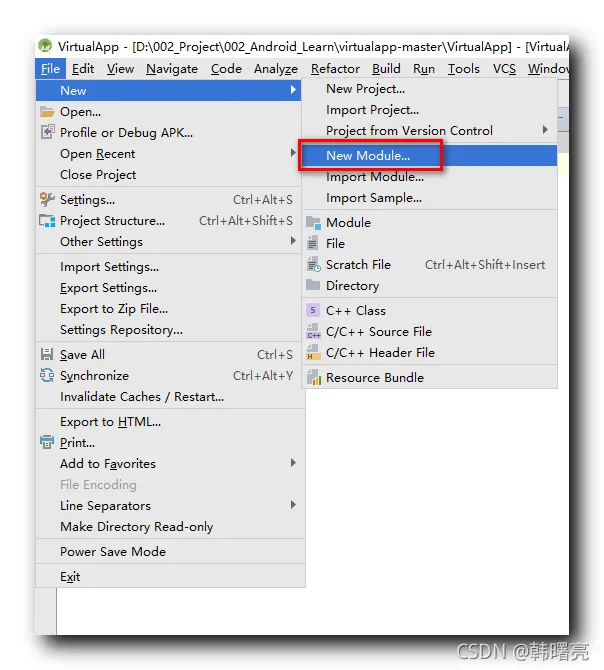The height and width of the screenshot is (670, 604).
Task: Click the Print printer icon
Action: click(47, 442)
